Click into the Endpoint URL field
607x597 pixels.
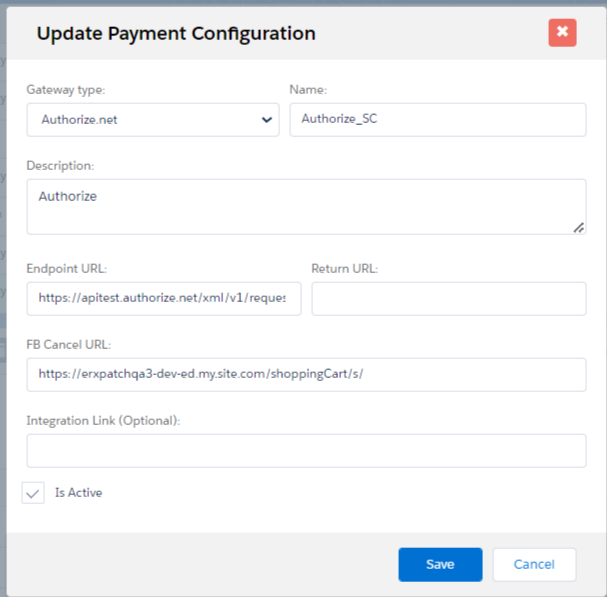pyautogui.click(x=164, y=298)
